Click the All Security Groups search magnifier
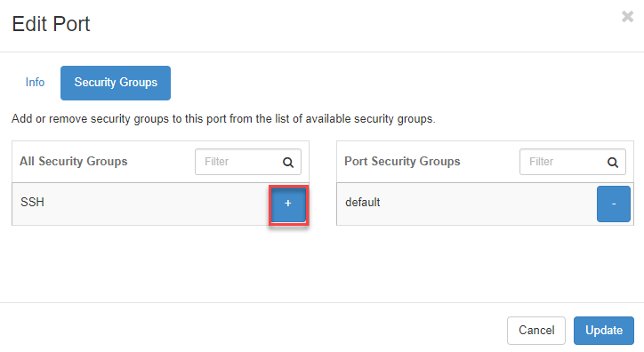644x352 pixels. point(288,162)
